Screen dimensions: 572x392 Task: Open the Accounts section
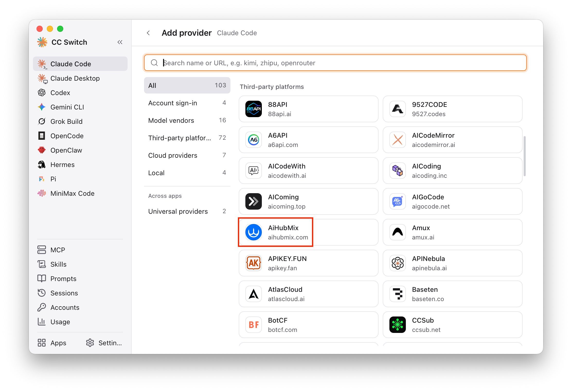pos(80,307)
